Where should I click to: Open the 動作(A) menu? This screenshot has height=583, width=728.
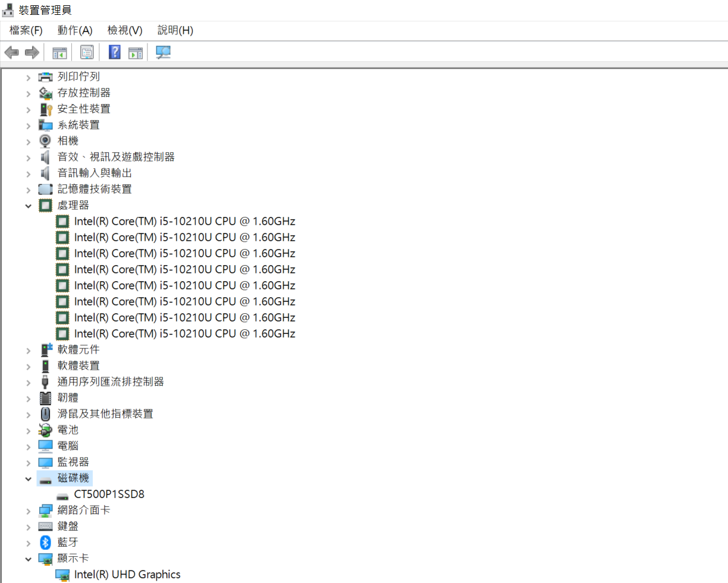(x=75, y=30)
